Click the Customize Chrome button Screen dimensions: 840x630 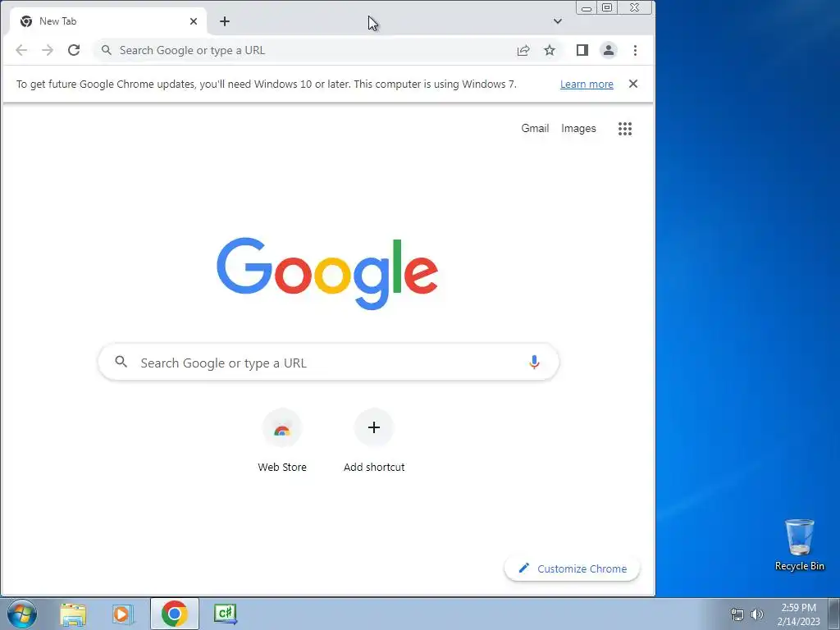pos(572,568)
